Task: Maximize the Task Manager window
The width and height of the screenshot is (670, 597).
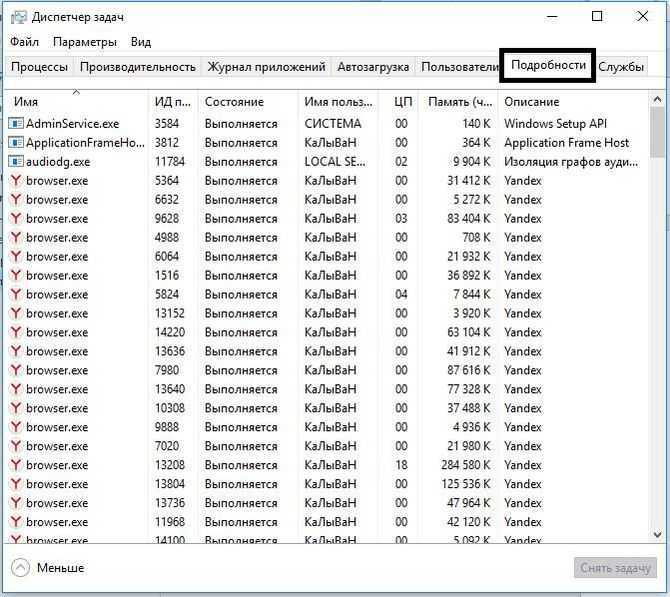Action: 597,17
